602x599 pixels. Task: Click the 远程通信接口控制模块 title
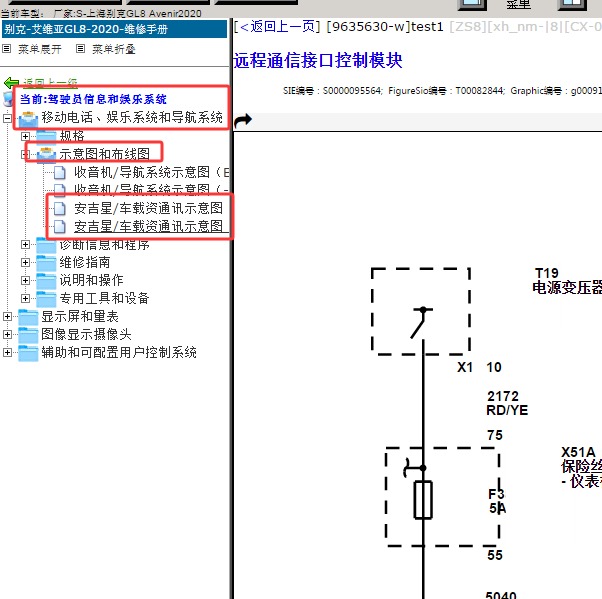(318, 60)
